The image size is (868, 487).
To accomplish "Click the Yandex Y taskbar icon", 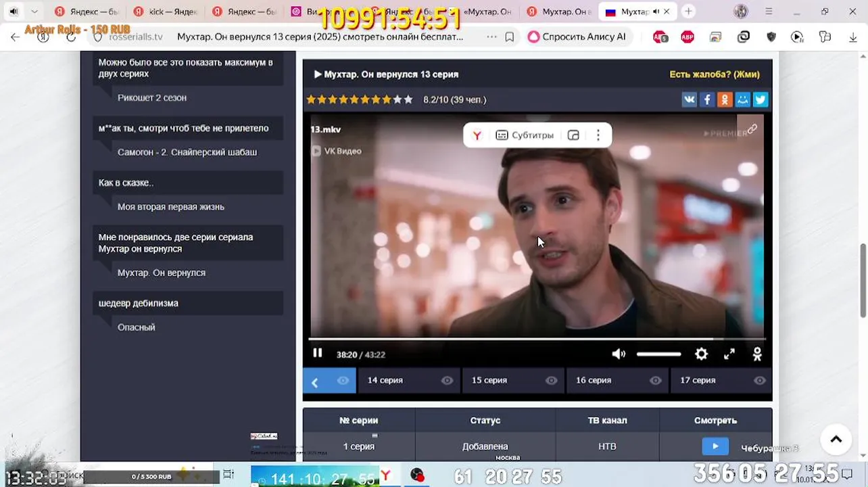I will pos(386,476).
